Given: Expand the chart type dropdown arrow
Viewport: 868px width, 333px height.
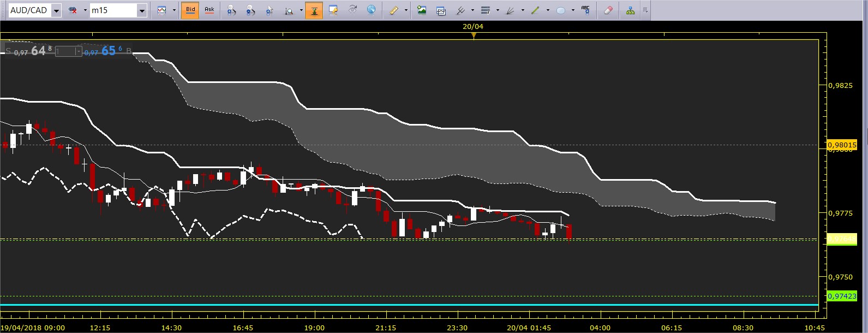Looking at the screenshot, I should point(174,10).
